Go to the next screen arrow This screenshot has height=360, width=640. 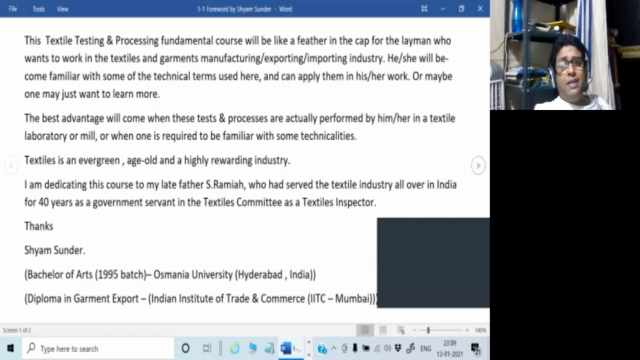tap(478, 165)
